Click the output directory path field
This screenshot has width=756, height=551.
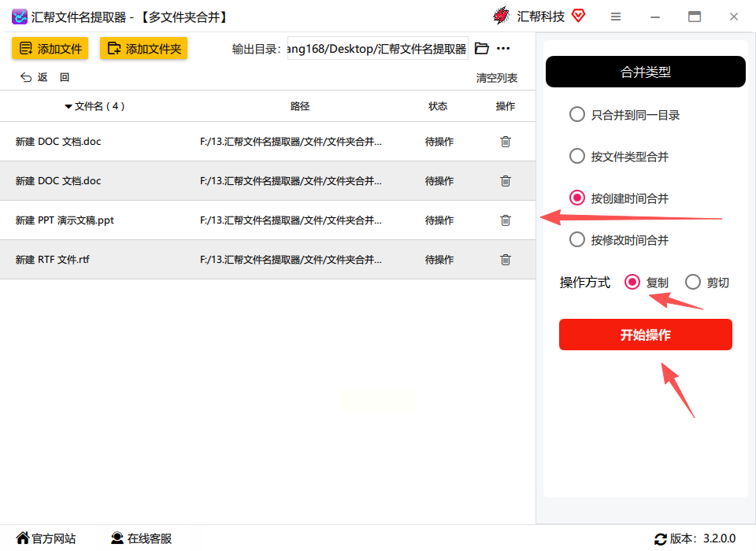tap(377, 49)
